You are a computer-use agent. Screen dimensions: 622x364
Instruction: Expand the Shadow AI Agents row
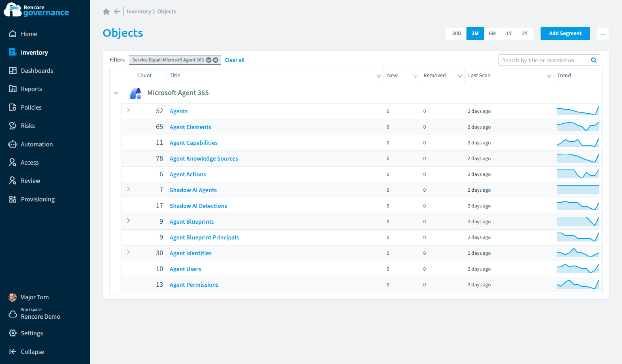[128, 189]
